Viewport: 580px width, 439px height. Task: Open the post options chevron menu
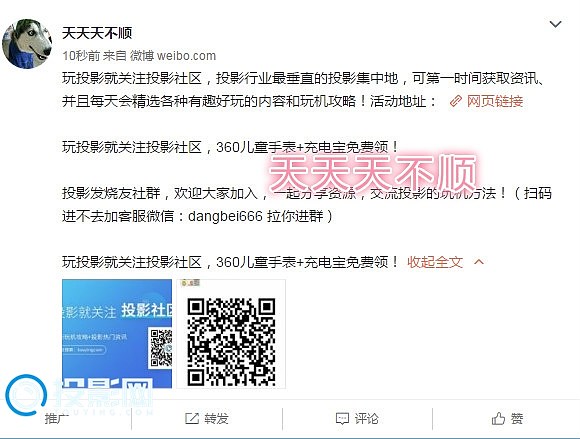555,25
